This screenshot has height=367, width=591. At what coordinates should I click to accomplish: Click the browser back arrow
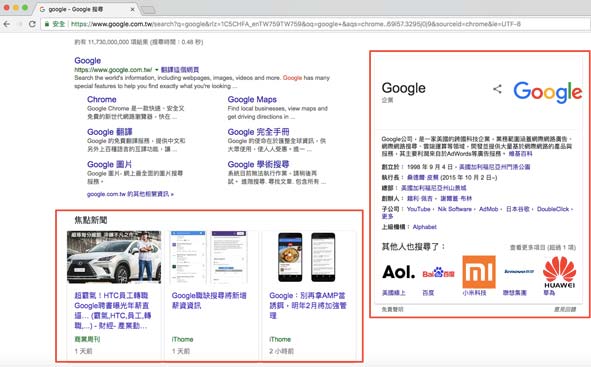click(7, 24)
